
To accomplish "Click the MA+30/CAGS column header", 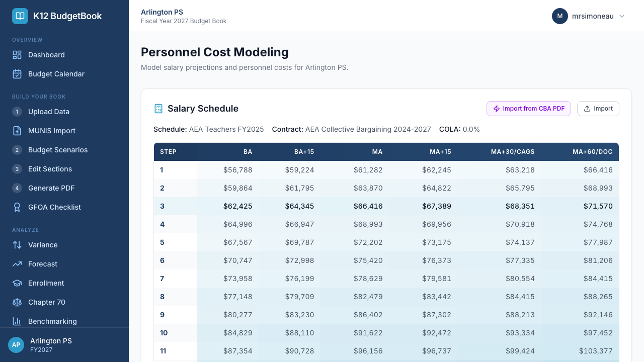I will tap(513, 151).
